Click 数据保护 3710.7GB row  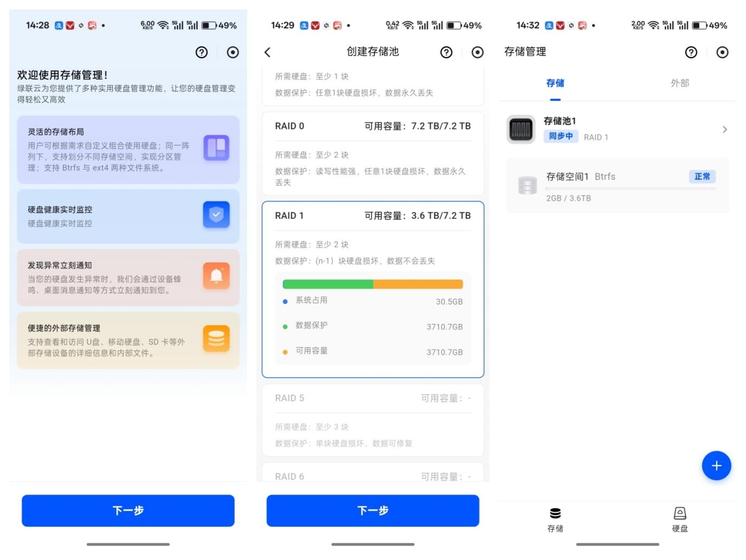[373, 326]
